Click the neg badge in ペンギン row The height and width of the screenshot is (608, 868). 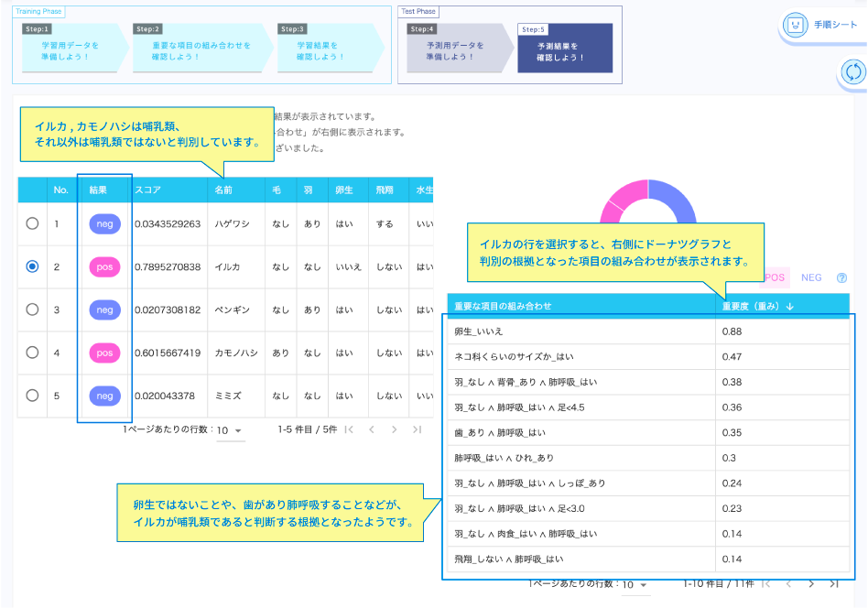(104, 309)
